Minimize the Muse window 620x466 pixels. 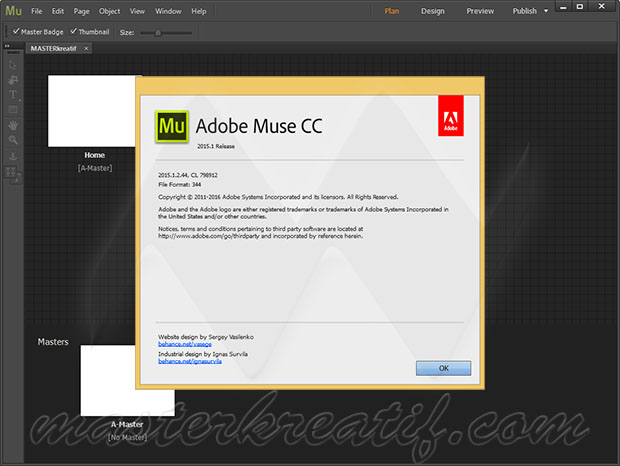[x=563, y=7]
